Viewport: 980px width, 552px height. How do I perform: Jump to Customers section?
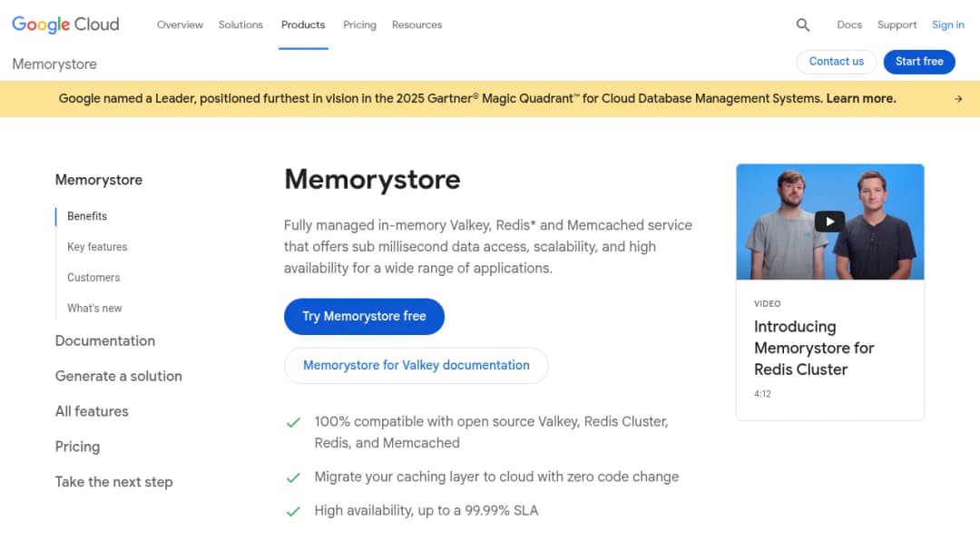pos(93,278)
